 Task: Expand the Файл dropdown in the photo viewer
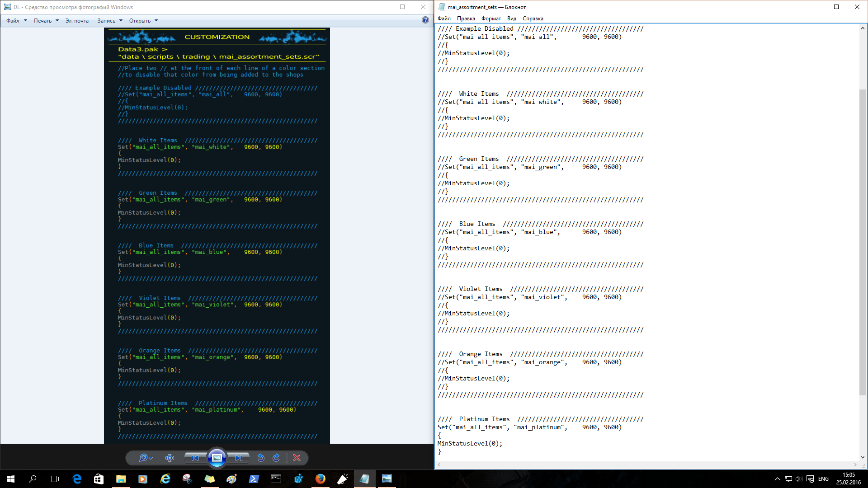(x=17, y=21)
